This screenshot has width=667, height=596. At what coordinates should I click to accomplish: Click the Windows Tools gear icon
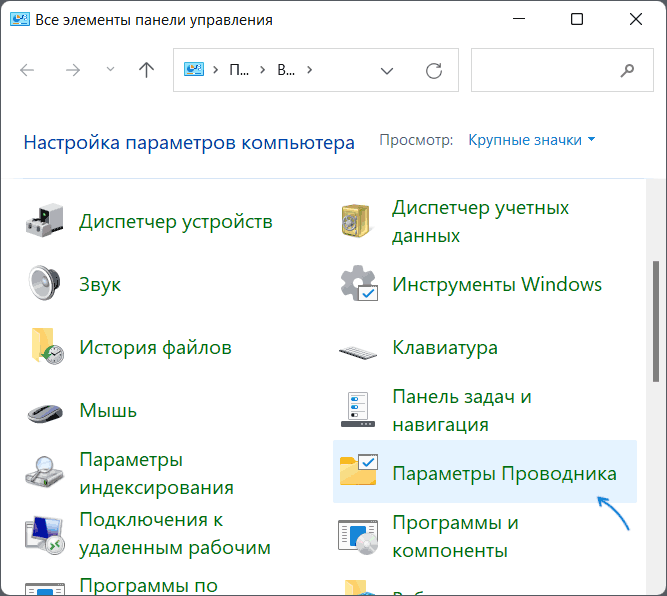[359, 283]
